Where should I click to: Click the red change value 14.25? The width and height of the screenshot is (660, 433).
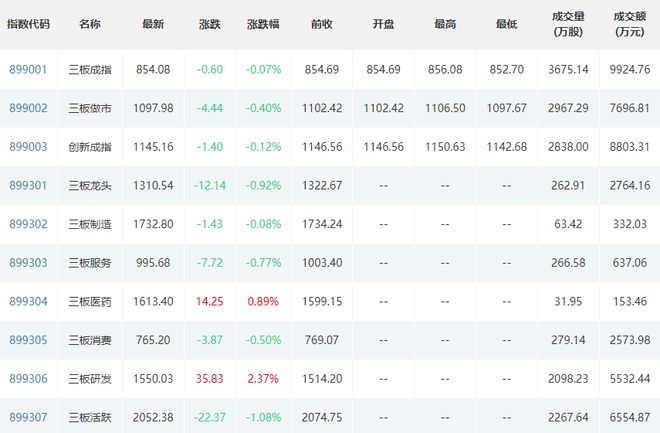click(x=210, y=302)
